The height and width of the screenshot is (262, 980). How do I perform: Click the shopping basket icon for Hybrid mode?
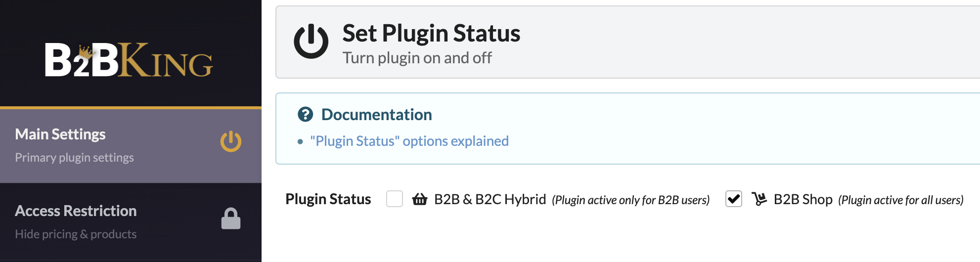[420, 199]
